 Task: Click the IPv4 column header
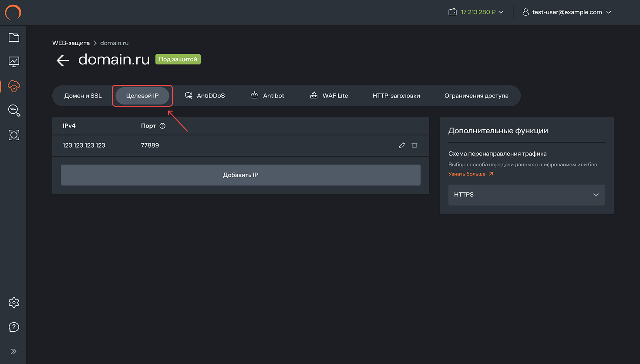click(x=69, y=126)
